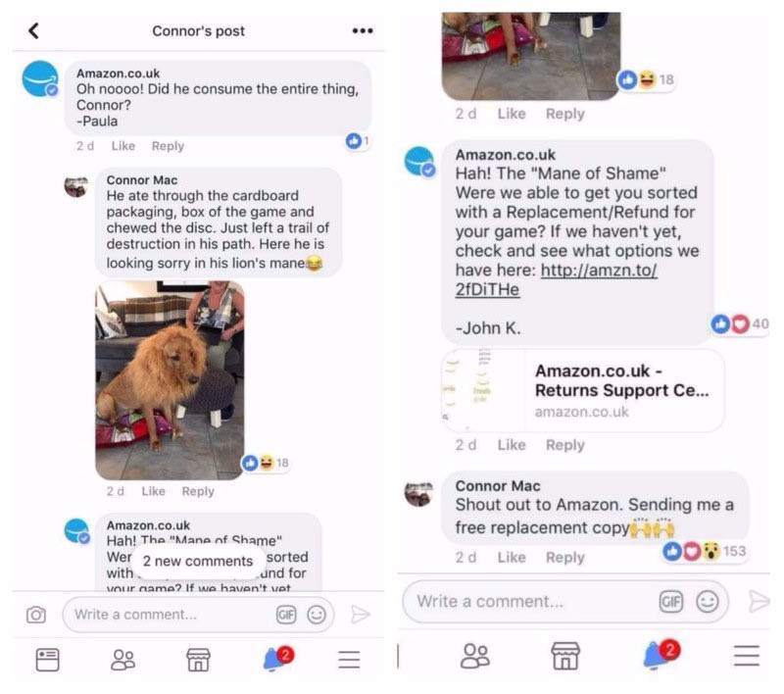Open notifications bell in left bottom bar
Image resolution: width=784 pixels, height=694 pixels.
tap(278, 659)
